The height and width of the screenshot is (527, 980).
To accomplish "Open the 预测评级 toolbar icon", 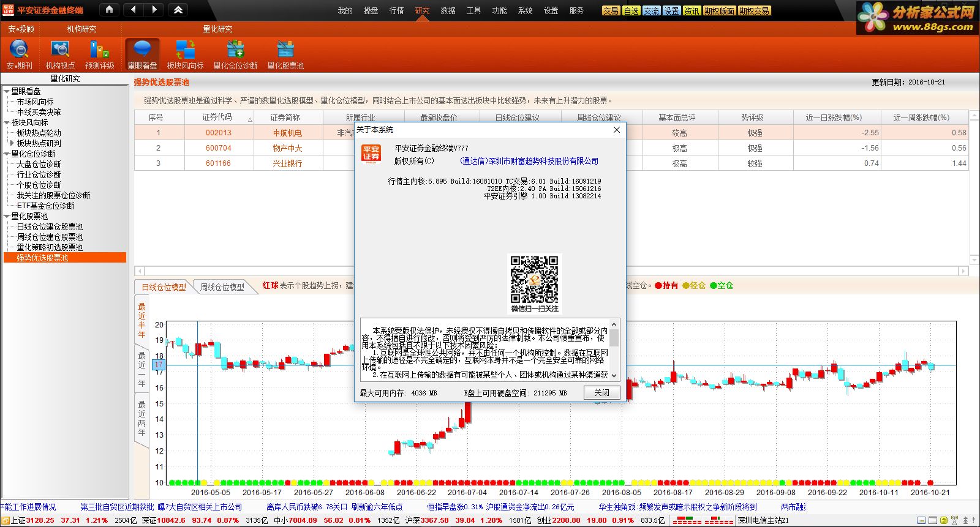I will tap(100, 54).
